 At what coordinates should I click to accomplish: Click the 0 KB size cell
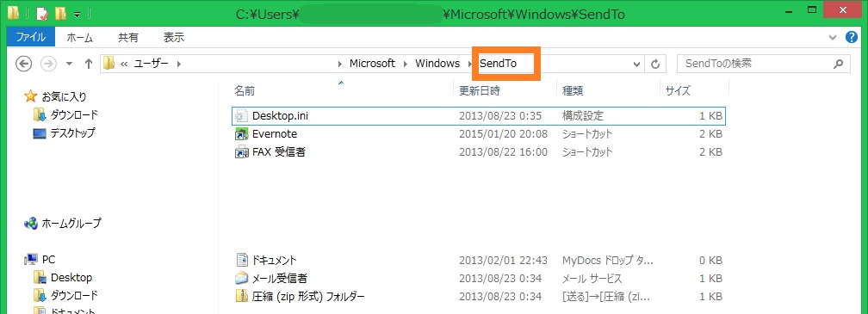pos(710,260)
